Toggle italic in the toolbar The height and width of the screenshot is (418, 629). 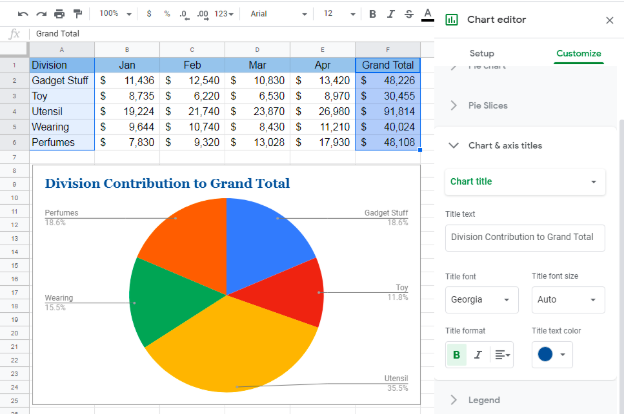click(x=391, y=14)
